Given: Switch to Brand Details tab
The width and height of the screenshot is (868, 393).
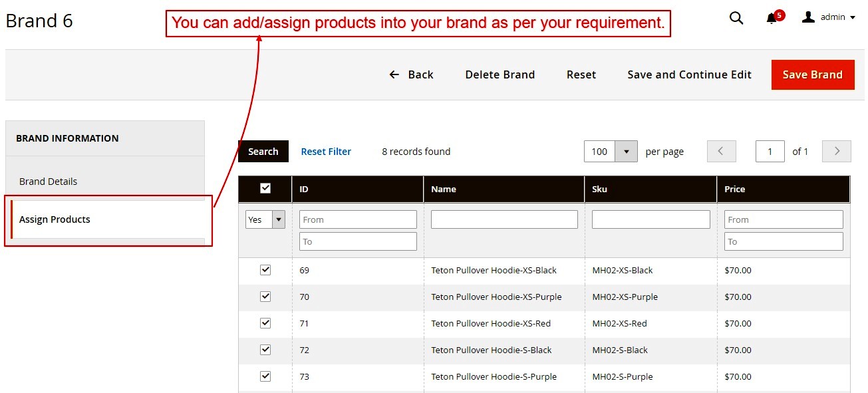Looking at the screenshot, I should point(49,182).
